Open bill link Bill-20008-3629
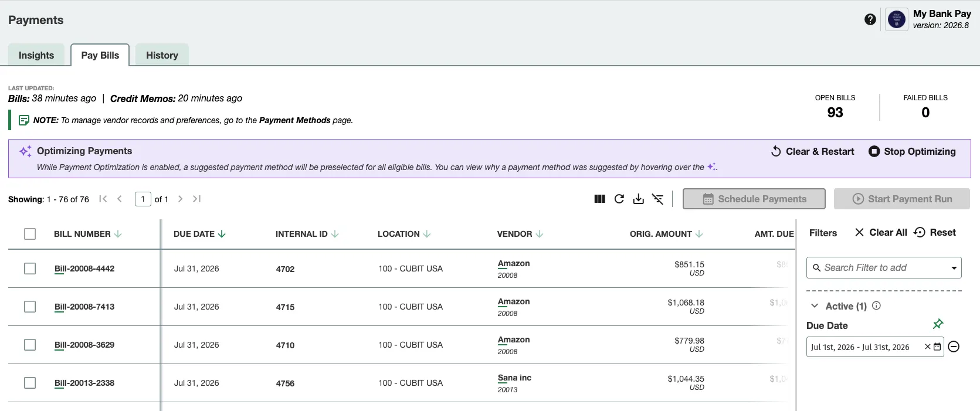 pyautogui.click(x=84, y=345)
